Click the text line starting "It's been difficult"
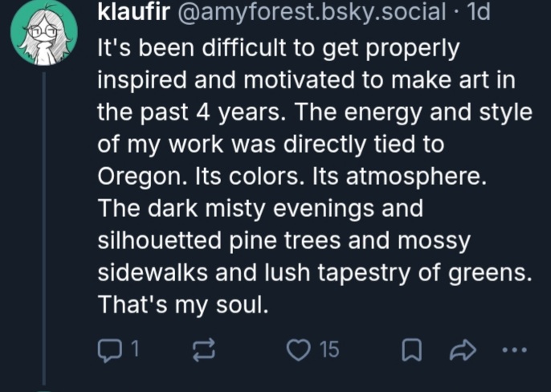Image resolution: width=551 pixels, height=392 pixels. (x=278, y=48)
